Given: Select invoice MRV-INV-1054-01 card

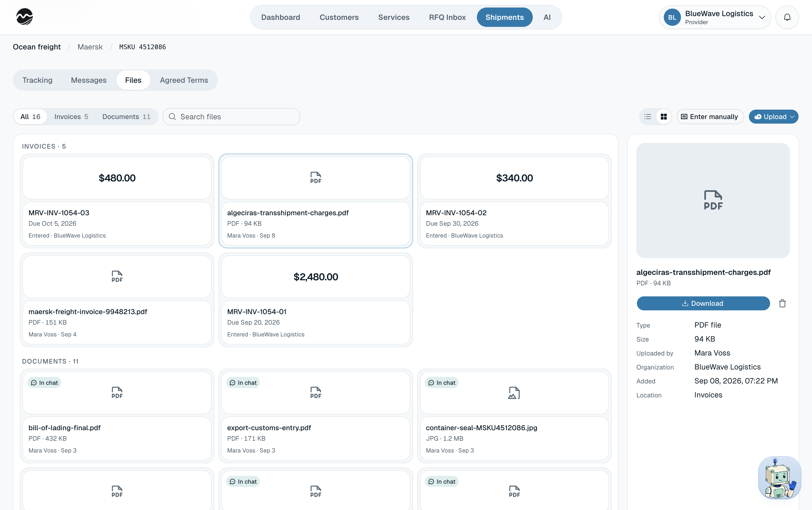Looking at the screenshot, I should click(316, 300).
